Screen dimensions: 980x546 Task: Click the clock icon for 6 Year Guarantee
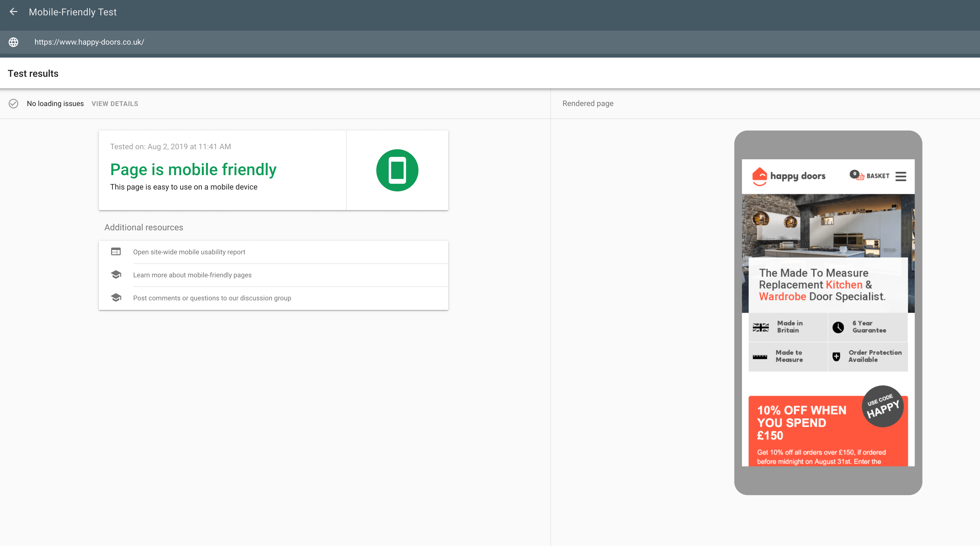pyautogui.click(x=838, y=327)
